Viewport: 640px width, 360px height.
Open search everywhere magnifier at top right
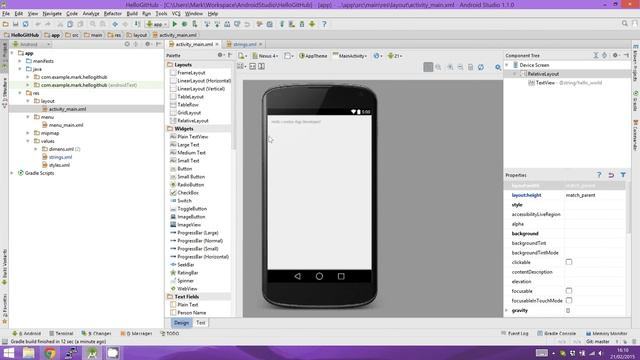point(624,24)
